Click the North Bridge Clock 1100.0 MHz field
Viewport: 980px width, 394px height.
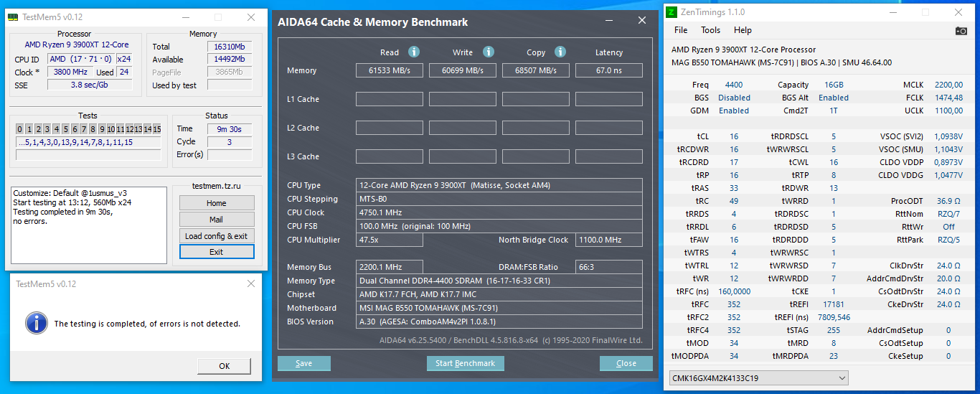[x=608, y=240]
